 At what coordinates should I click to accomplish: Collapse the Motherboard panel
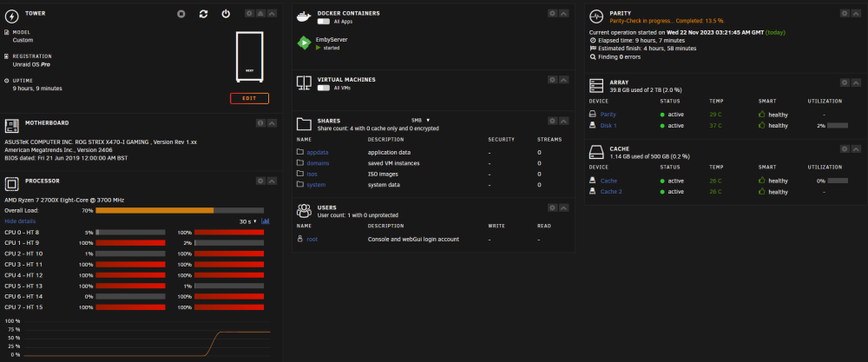tap(272, 123)
